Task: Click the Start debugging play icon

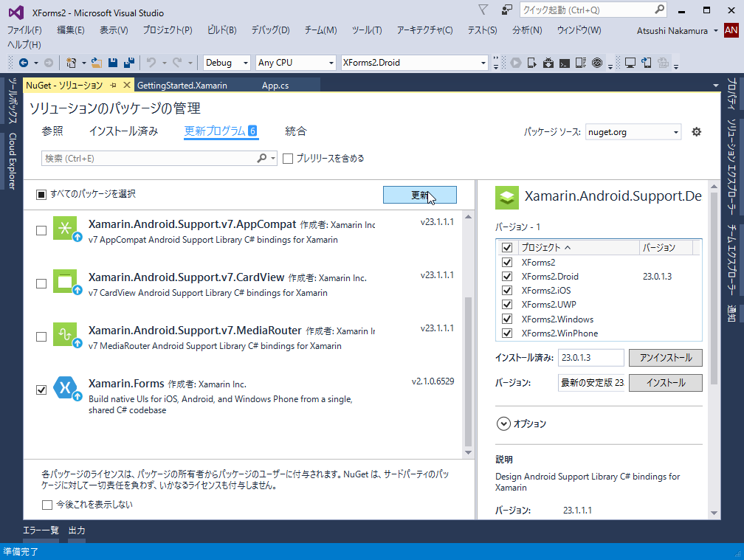Action: tap(516, 63)
